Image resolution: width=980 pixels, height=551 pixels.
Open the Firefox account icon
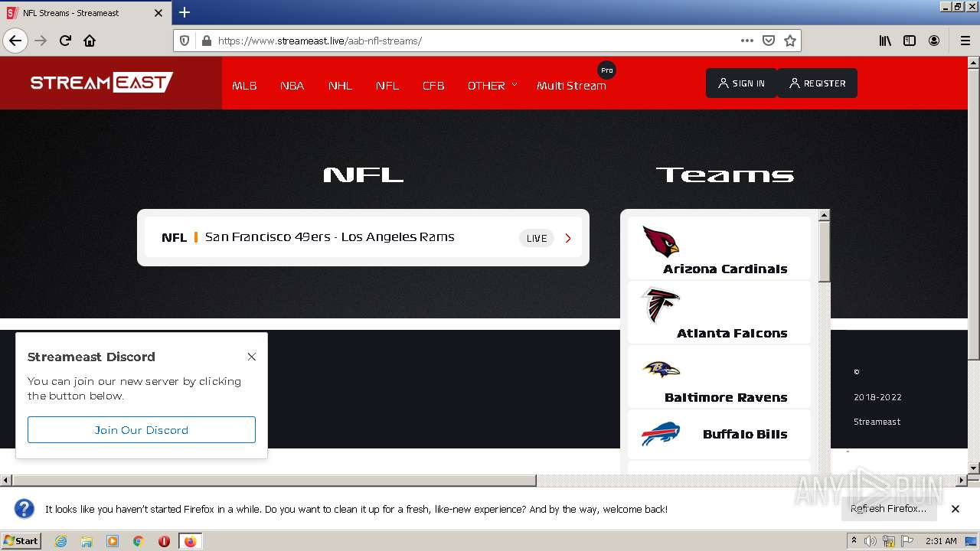(934, 41)
